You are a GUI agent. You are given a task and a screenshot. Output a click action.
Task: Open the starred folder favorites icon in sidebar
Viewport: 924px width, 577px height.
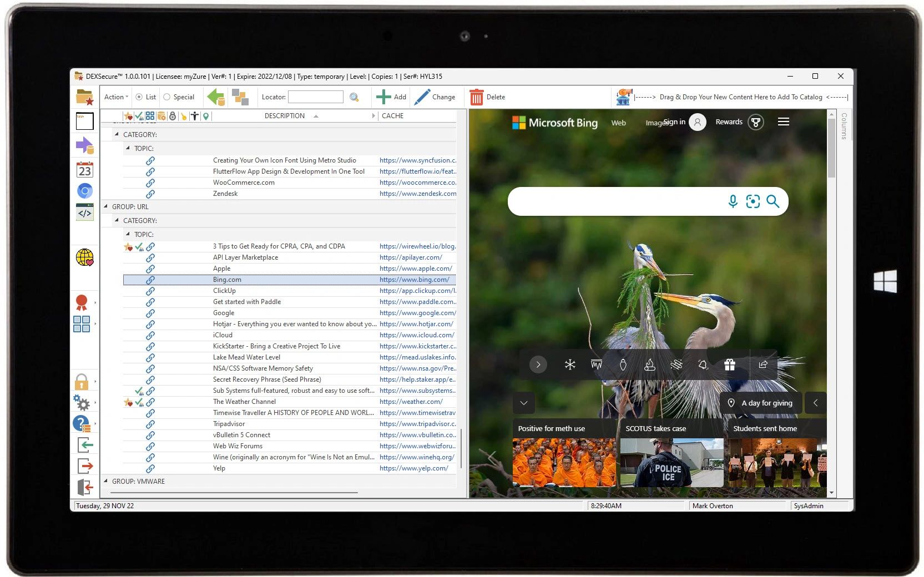(84, 97)
